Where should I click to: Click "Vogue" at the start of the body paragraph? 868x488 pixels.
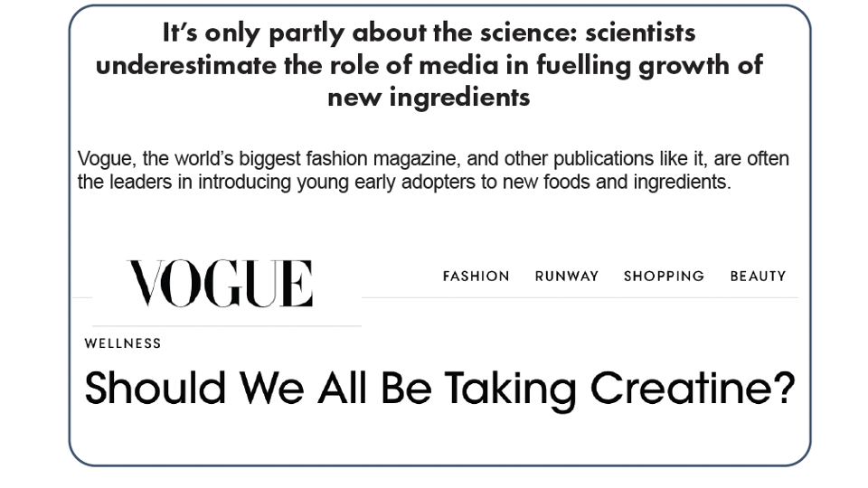(x=104, y=160)
